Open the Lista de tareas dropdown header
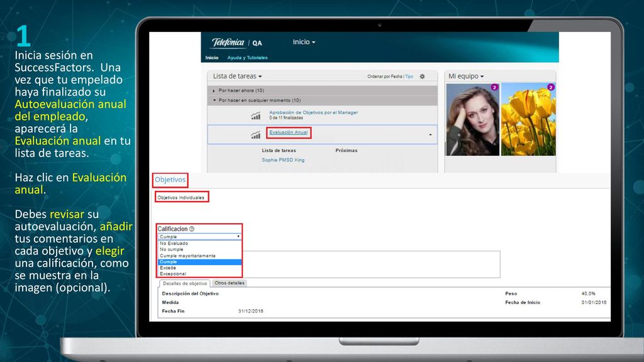The width and height of the screenshot is (644, 362). click(x=237, y=76)
